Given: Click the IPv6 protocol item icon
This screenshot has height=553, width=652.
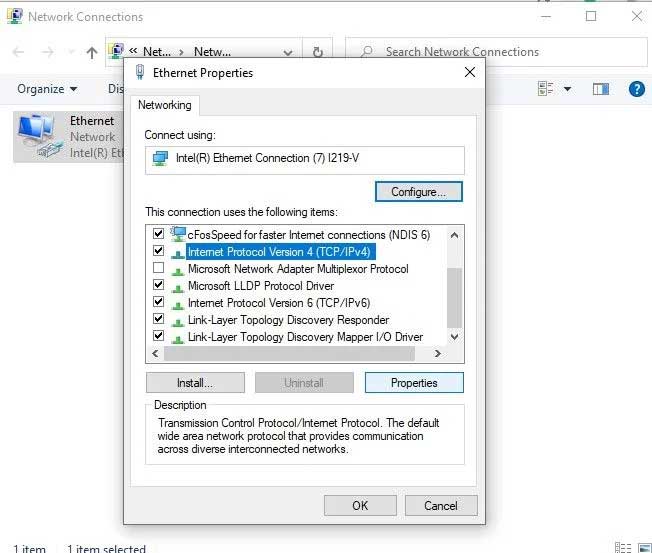Looking at the screenshot, I should click(x=178, y=305).
